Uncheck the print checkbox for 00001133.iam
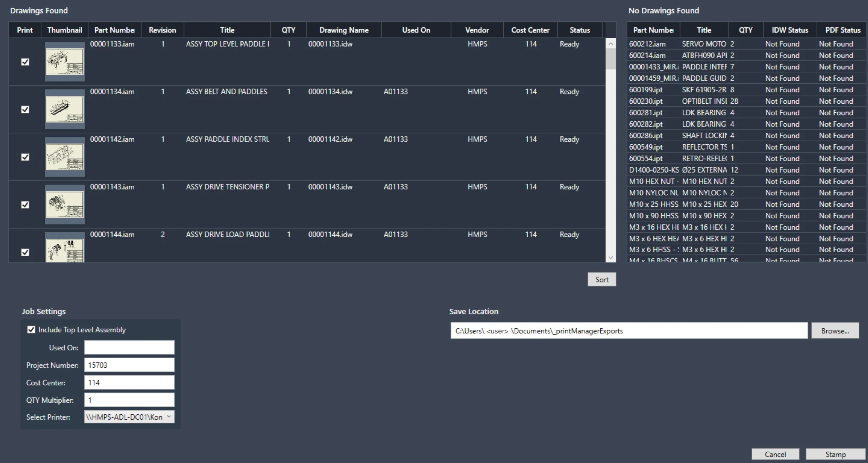Viewport: 868px width, 463px height. pos(25,62)
